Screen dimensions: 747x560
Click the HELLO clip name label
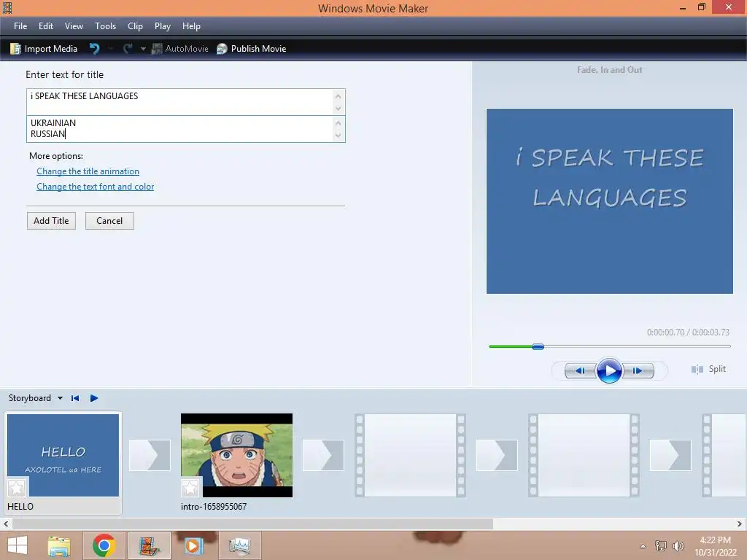[x=20, y=507]
